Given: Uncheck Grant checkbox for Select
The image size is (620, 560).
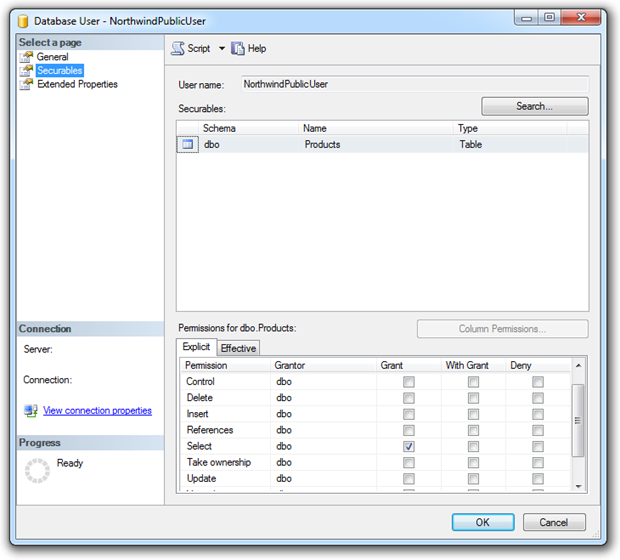Looking at the screenshot, I should click(x=408, y=446).
